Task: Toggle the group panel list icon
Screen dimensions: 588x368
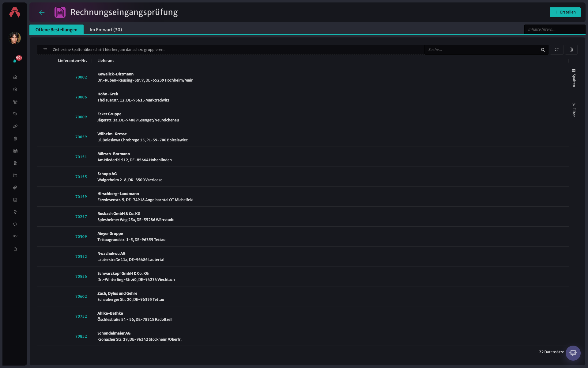Action: pos(45,50)
